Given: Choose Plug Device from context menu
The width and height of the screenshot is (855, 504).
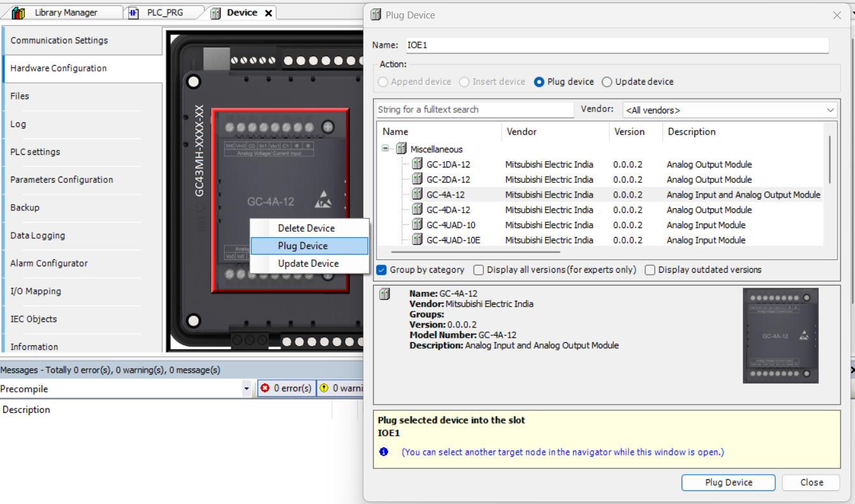Looking at the screenshot, I should pos(309,246).
